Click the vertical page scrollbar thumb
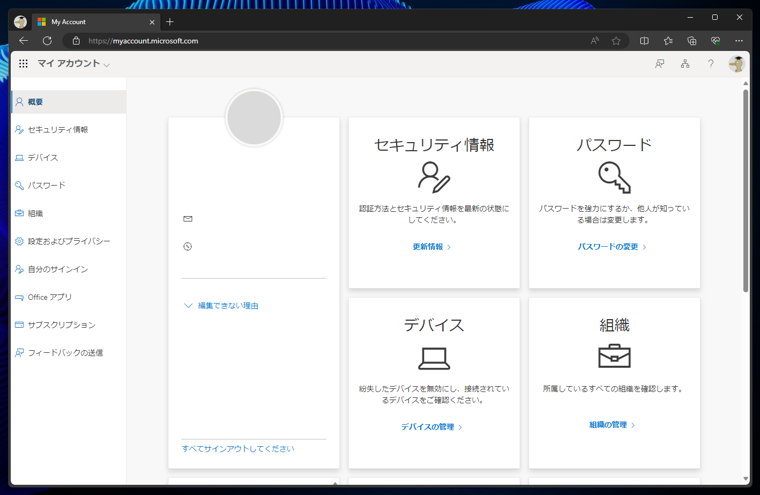 pos(745,191)
